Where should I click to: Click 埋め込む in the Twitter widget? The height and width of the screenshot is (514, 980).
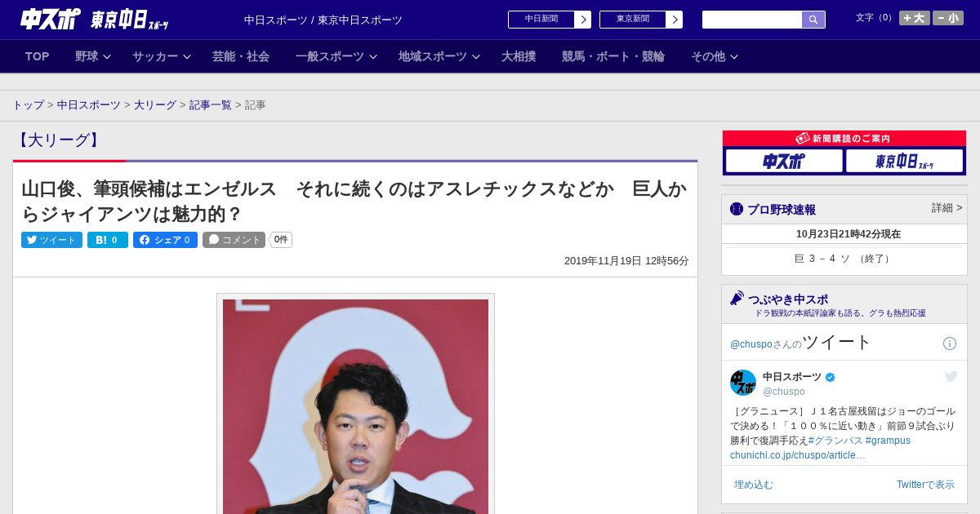click(x=753, y=485)
